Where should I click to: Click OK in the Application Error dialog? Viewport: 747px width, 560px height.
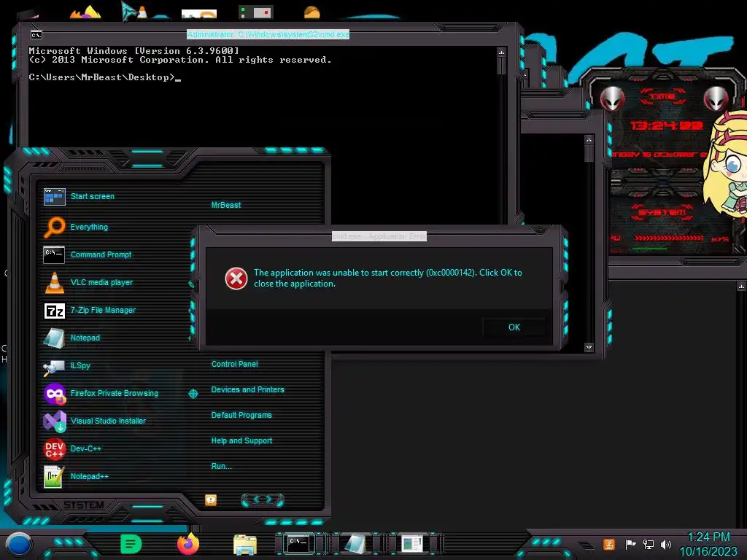click(514, 327)
